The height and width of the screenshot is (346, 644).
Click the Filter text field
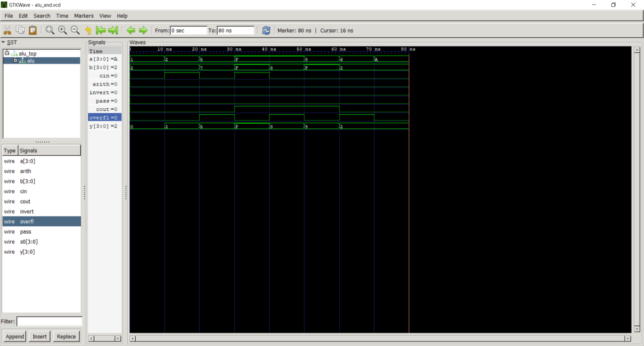tap(49, 322)
